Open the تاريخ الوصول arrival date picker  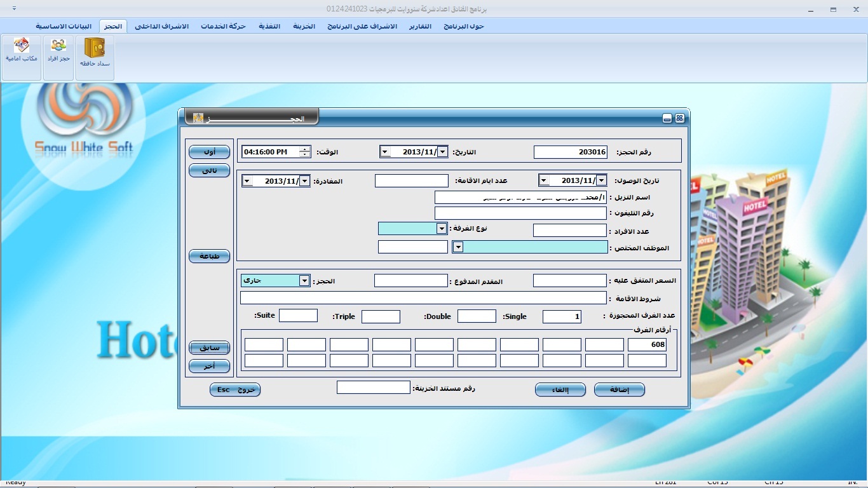(601, 180)
